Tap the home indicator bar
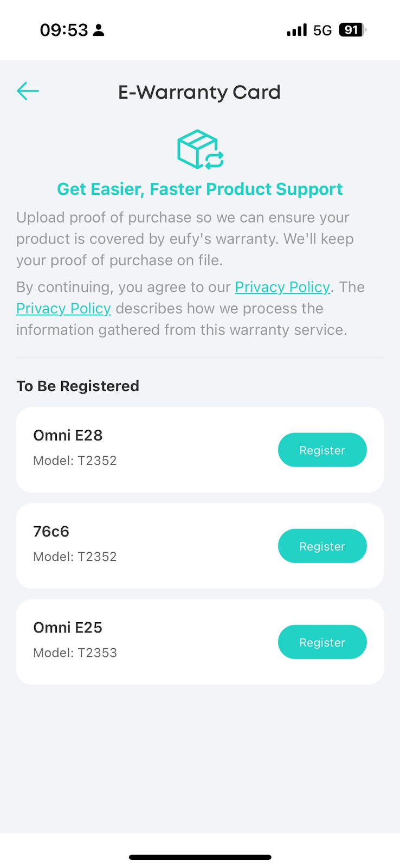Screen dimensions: 400x868 pos(200,857)
